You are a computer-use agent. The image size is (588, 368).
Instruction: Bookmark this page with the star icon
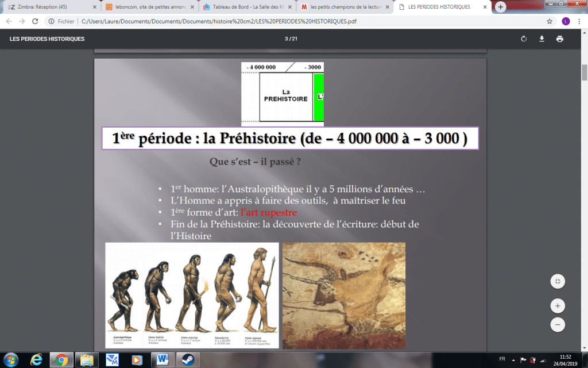(550, 21)
